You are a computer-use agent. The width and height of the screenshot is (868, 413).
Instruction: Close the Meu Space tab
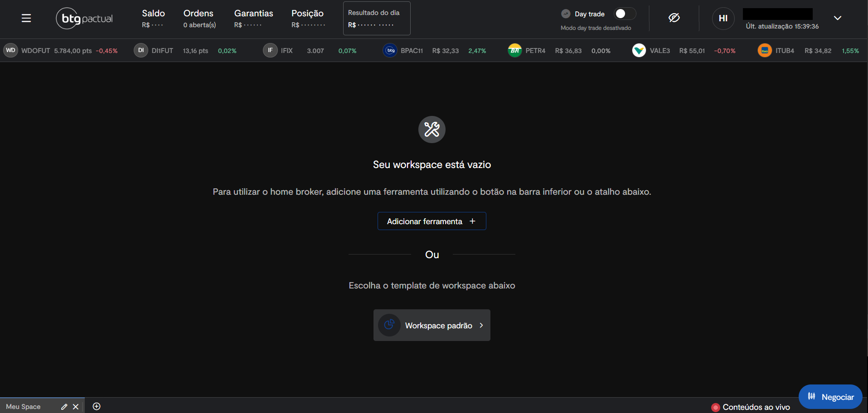coord(76,407)
